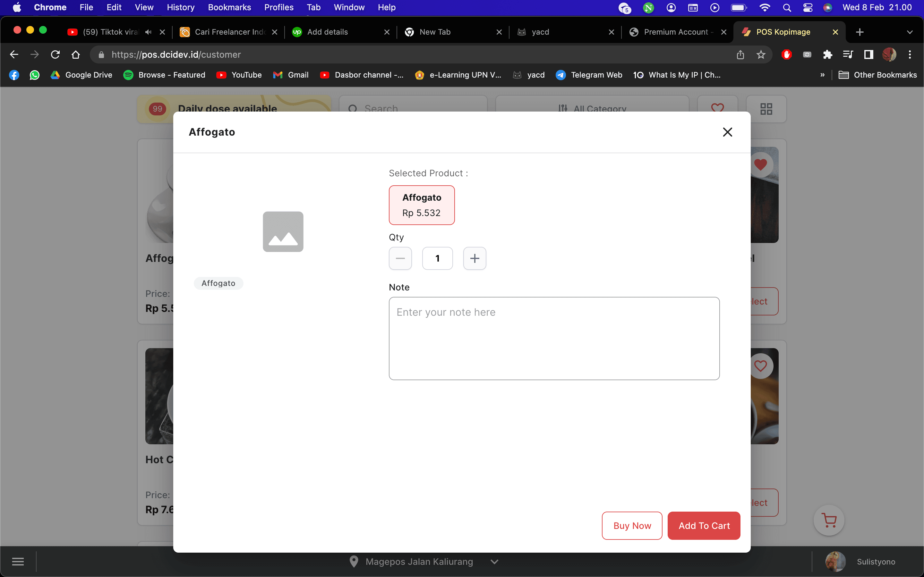
Task: Click the Add To Cart button
Action: click(704, 525)
